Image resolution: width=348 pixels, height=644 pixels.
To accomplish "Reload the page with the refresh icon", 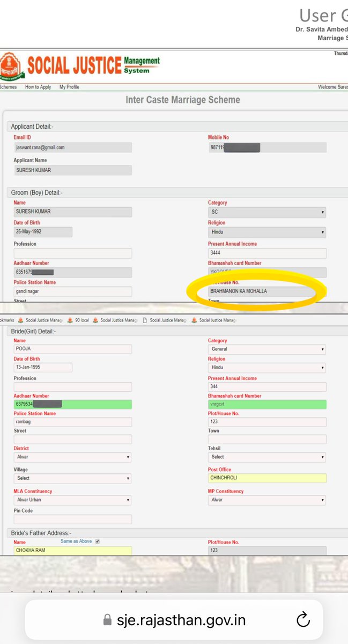I will pos(303,620).
